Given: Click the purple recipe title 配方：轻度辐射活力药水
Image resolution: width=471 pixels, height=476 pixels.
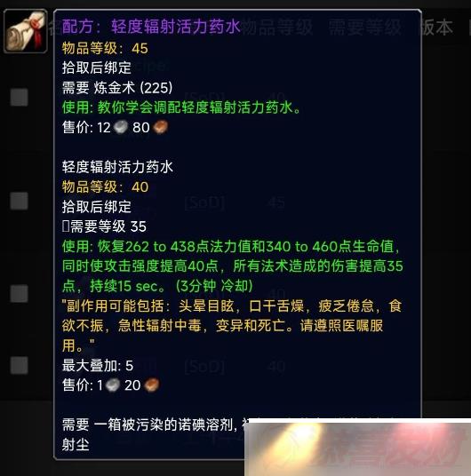Looking at the screenshot, I should pos(151,27).
